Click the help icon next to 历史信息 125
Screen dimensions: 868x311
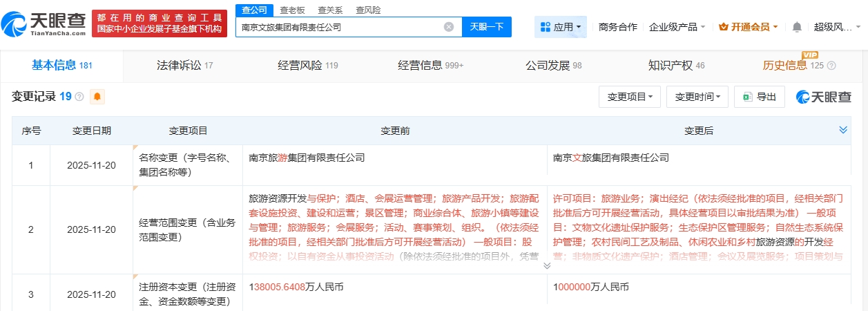(831, 66)
